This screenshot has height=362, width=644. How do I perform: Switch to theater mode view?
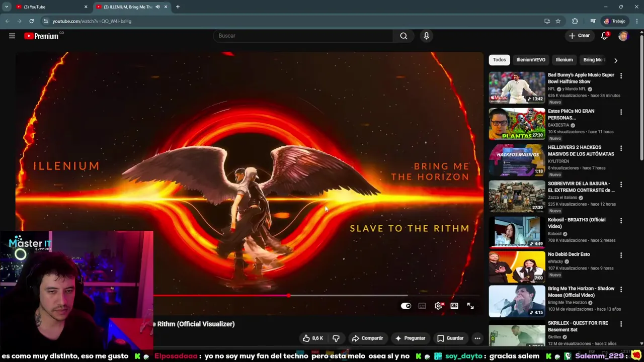(x=454, y=306)
